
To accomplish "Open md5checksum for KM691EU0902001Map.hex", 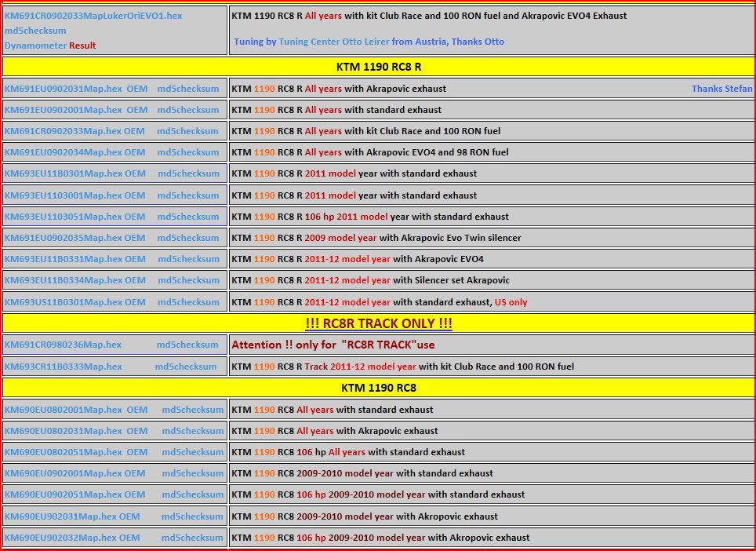I will 187,110.
